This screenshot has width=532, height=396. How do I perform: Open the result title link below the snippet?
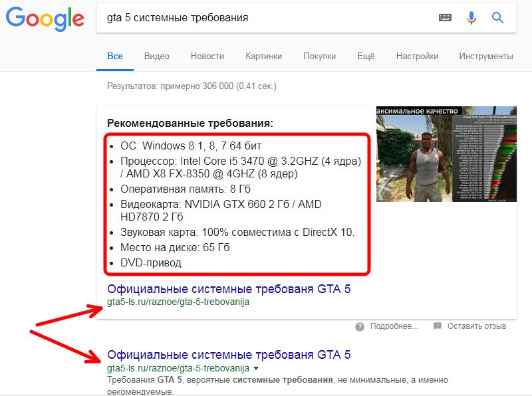[x=229, y=355]
